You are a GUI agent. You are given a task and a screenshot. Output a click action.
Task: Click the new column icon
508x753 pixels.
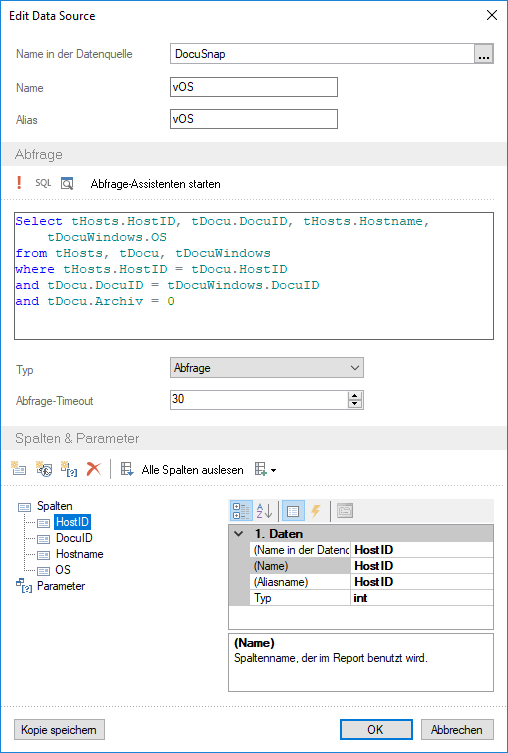point(19,469)
